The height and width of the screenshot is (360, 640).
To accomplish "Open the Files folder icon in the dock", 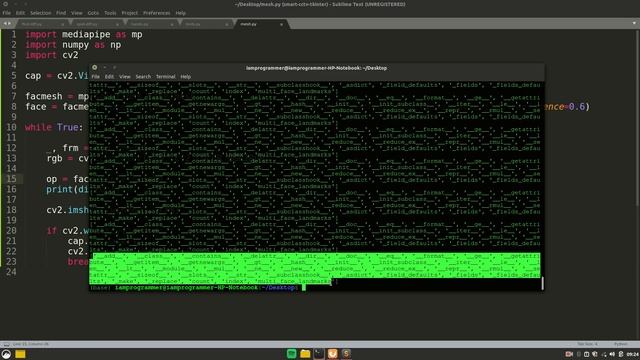I will click(305, 354).
